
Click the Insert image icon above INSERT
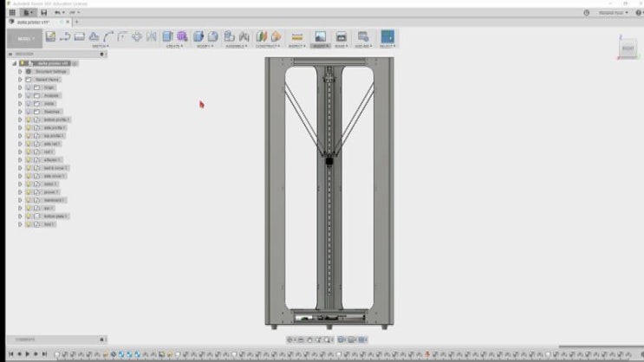[320, 36]
